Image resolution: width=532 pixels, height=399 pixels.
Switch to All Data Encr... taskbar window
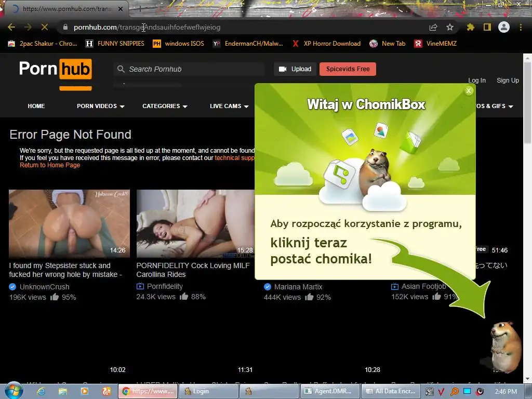click(x=391, y=392)
